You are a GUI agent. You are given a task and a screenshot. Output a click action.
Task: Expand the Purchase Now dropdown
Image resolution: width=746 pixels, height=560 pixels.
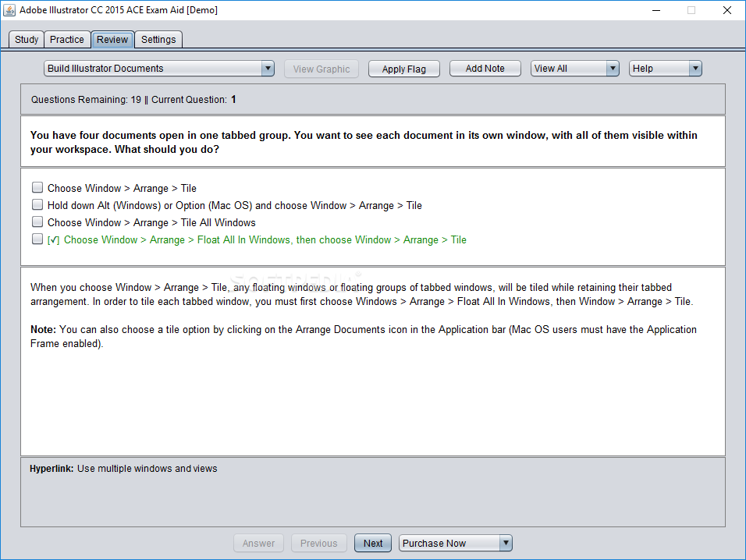(x=455, y=543)
